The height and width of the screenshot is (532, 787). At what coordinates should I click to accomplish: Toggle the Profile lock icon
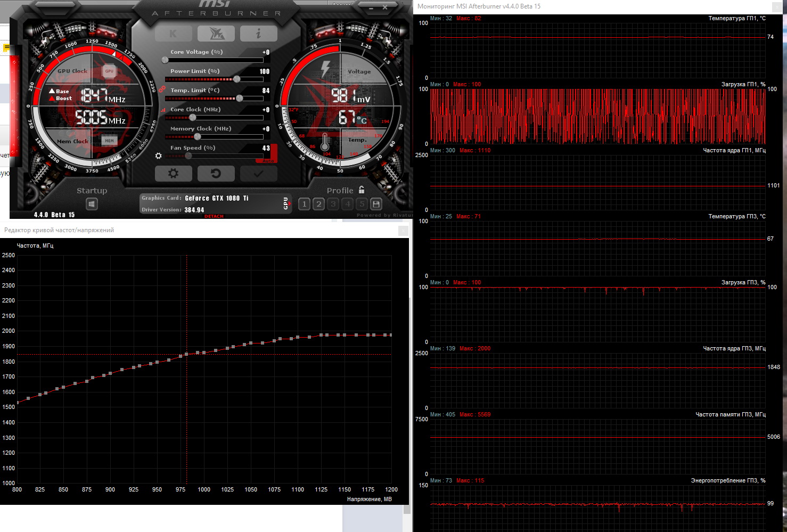tap(362, 190)
